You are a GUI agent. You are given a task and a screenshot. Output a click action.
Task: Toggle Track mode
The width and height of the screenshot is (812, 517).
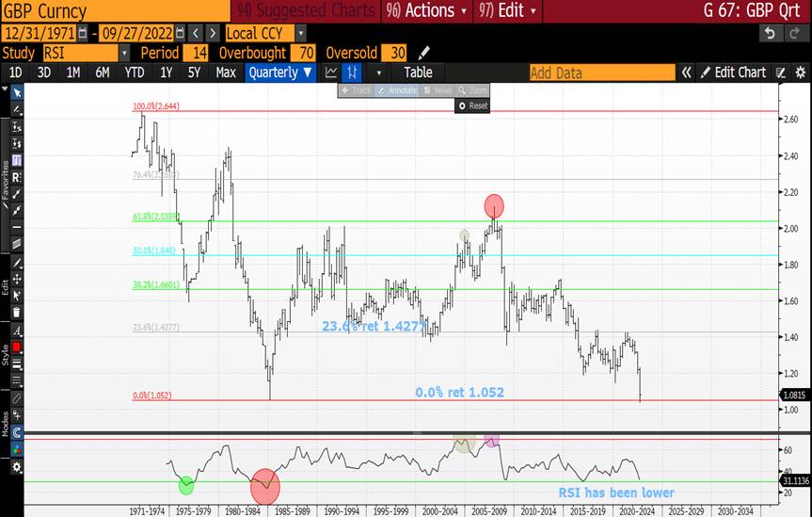[356, 90]
